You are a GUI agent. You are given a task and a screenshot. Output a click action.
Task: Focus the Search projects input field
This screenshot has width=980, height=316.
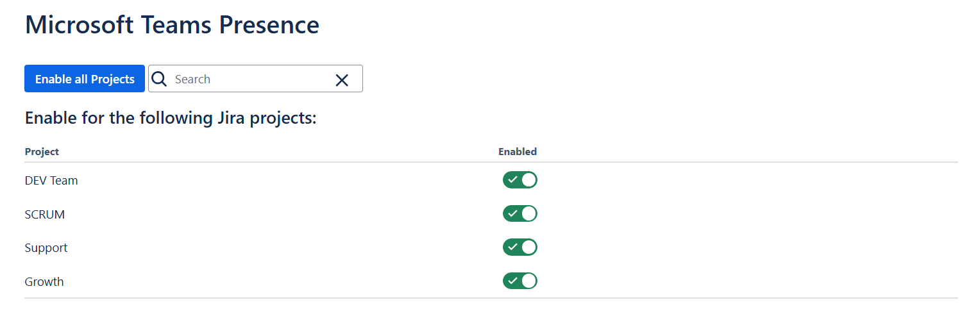250,79
